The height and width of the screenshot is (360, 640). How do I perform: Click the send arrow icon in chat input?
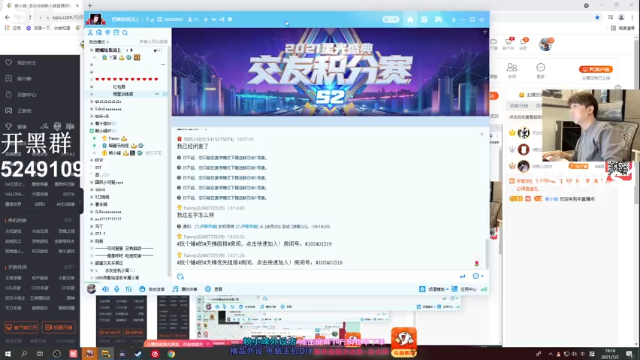(462, 276)
